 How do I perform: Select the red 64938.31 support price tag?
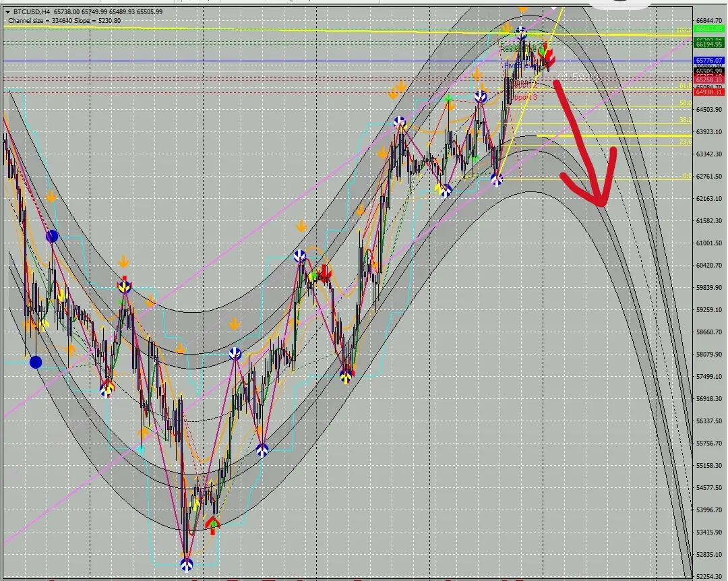(x=708, y=92)
